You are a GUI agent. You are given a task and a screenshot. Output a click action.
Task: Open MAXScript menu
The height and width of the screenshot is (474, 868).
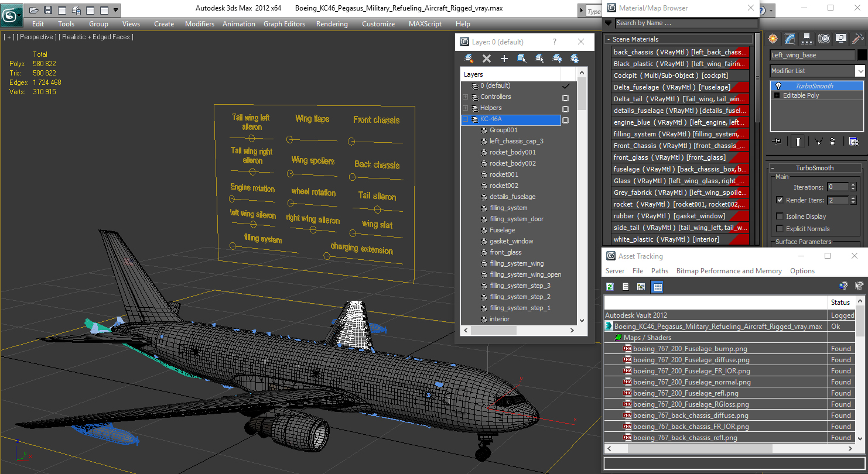click(x=425, y=24)
